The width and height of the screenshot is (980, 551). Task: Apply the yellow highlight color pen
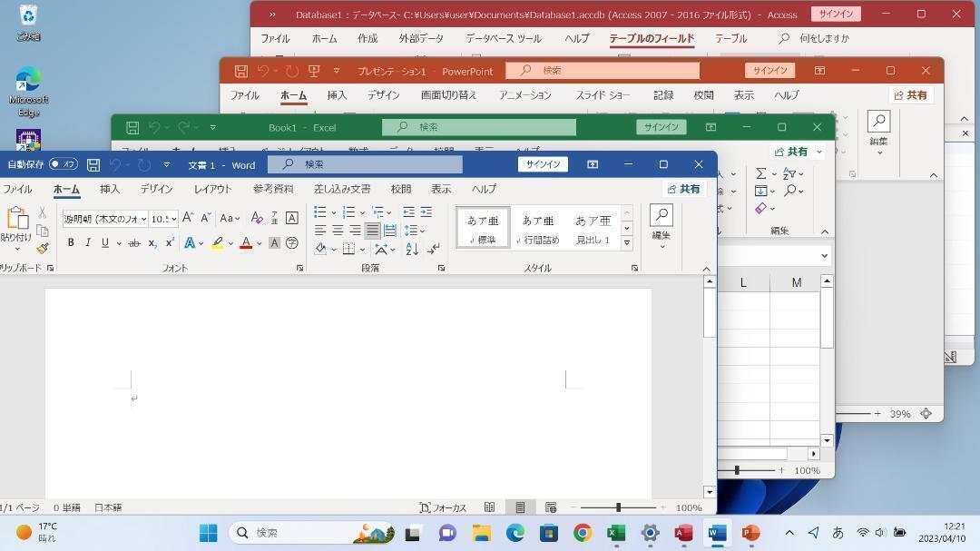[x=218, y=242]
